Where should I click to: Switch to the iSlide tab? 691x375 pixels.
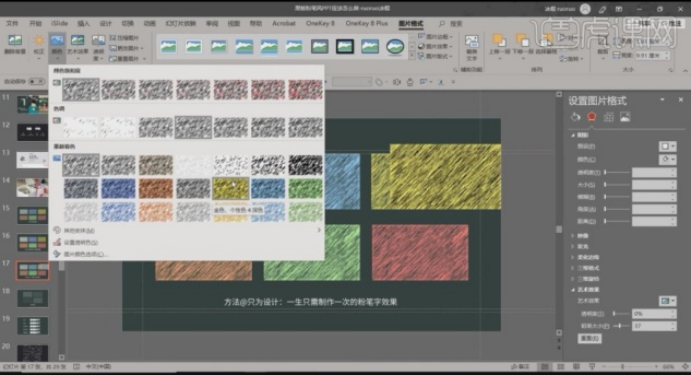point(59,23)
